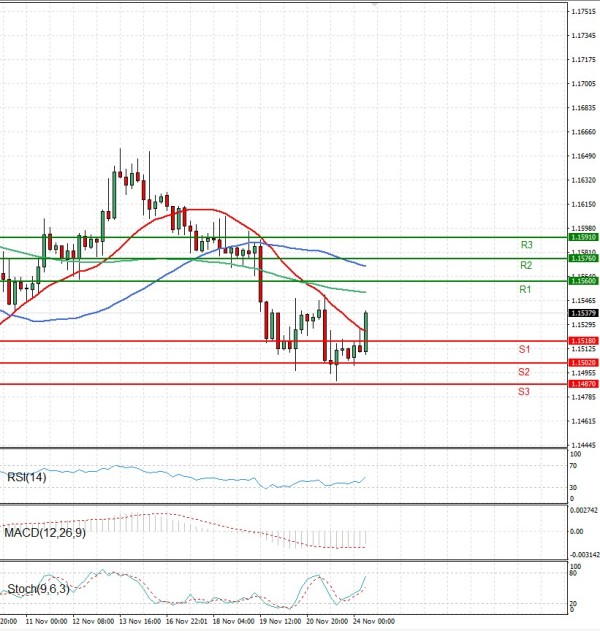Image resolution: width=600 pixels, height=631 pixels.
Task: Select the 1.16660 price axis label
Action: [x=583, y=133]
